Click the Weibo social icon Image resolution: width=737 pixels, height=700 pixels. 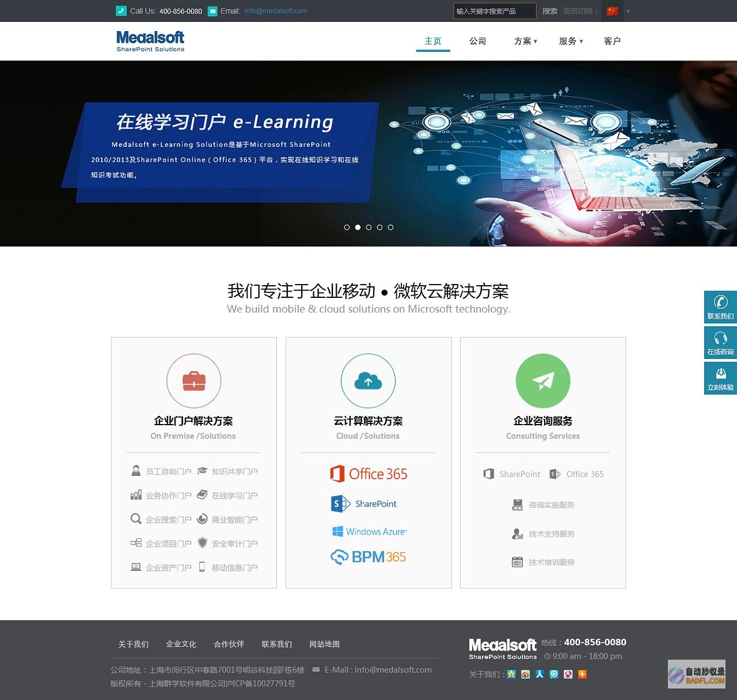coord(526,674)
